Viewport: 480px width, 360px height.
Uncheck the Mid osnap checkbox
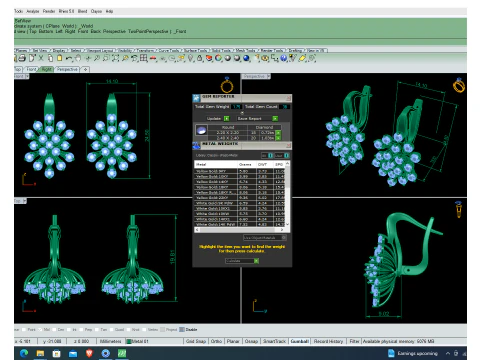click(x=40, y=330)
